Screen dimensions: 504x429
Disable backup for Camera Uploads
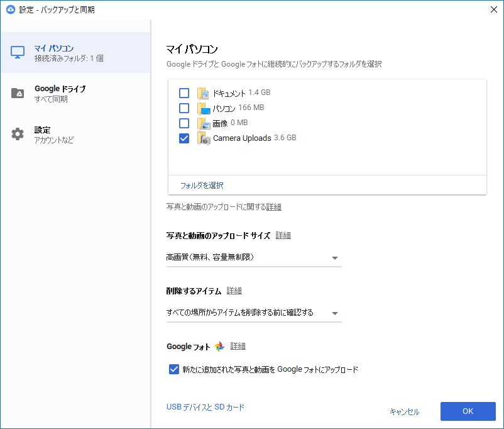(184, 138)
